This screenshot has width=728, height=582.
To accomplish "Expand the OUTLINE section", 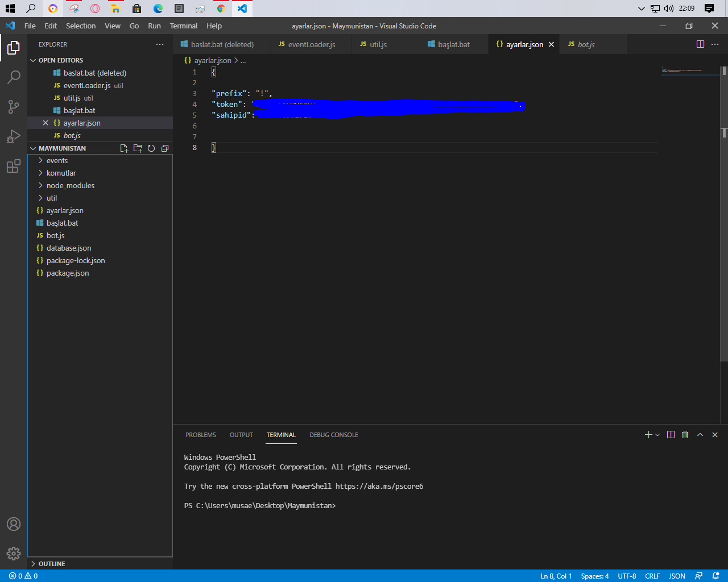I will click(51, 564).
